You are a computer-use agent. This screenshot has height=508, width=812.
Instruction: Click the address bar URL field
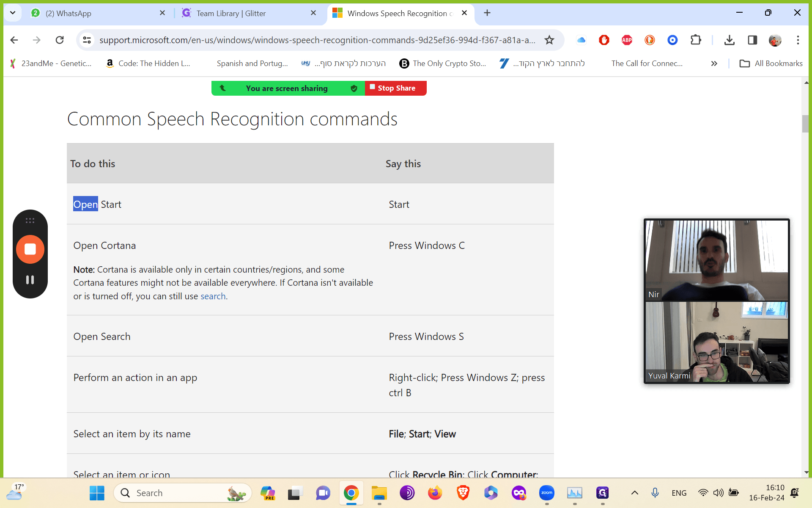pos(317,40)
